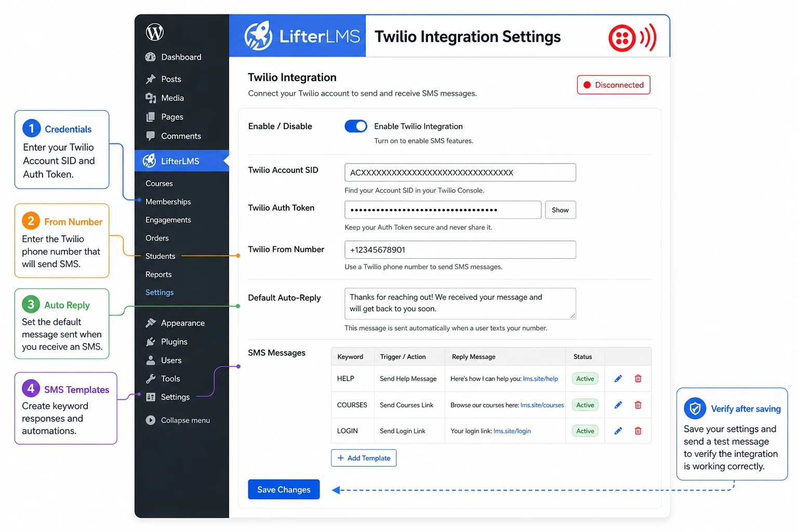Open Students submenu item
Viewport: 798px width, 532px height.
pyautogui.click(x=160, y=256)
